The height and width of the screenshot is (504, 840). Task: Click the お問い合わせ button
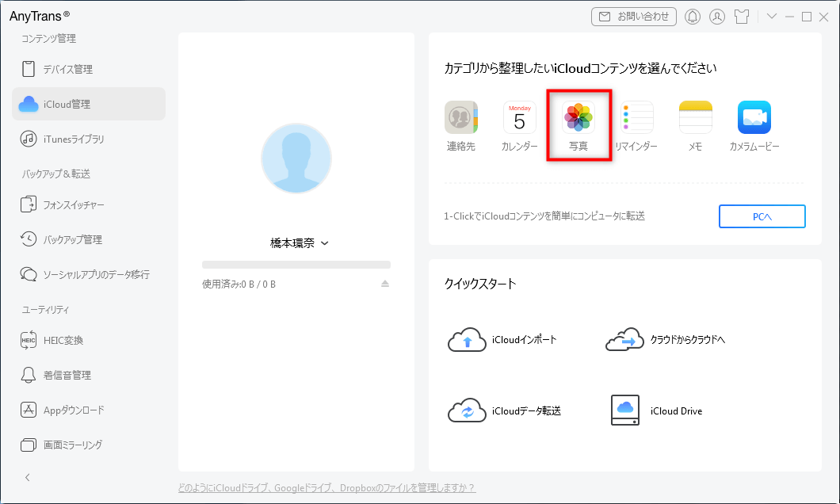[634, 17]
